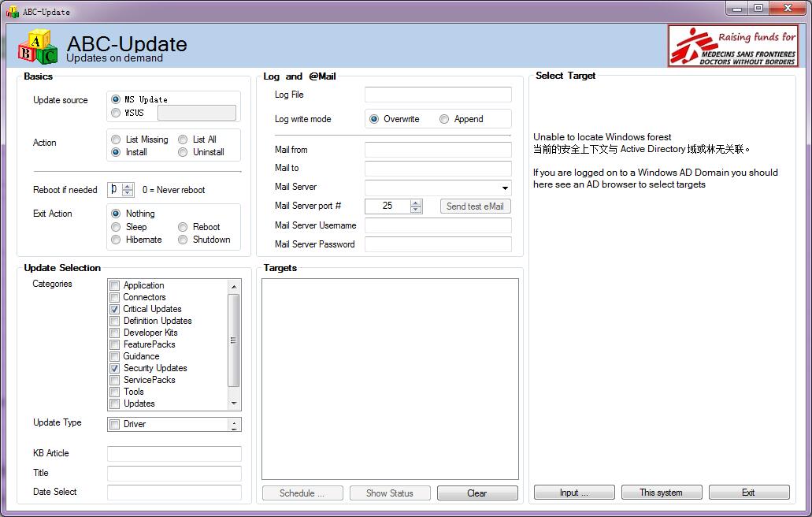Click into the Log File field

pyautogui.click(x=438, y=95)
